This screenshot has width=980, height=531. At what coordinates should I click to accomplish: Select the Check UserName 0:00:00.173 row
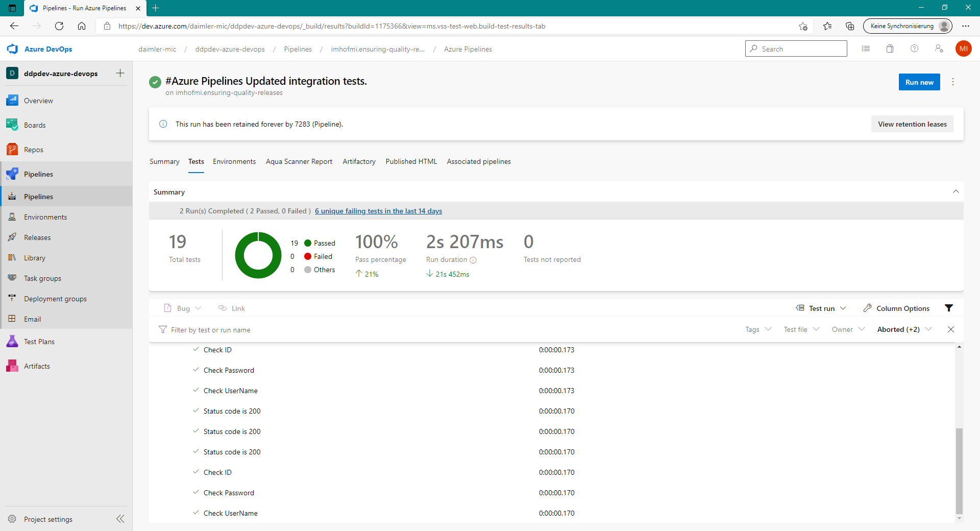[x=551, y=391]
